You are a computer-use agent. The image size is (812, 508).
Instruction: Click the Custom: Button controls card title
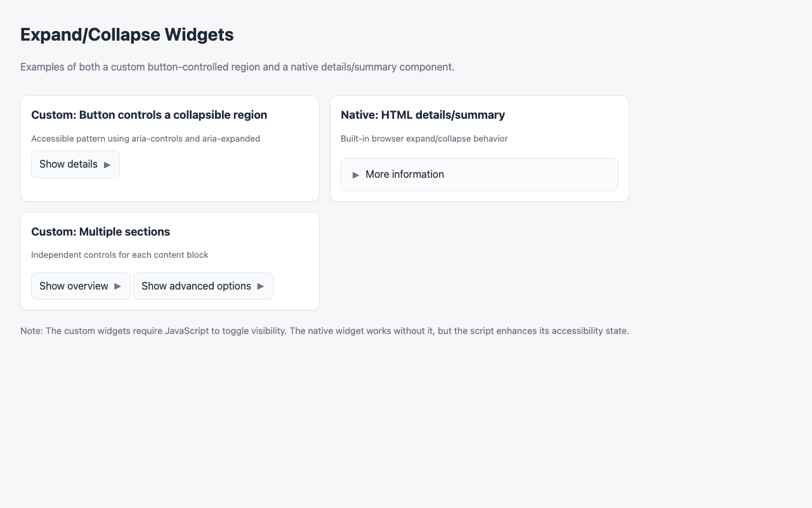click(149, 115)
